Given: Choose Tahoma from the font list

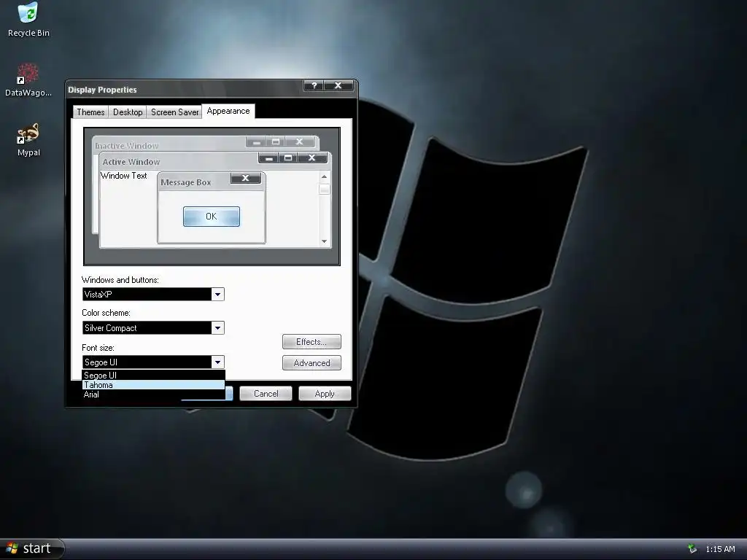Looking at the screenshot, I should (x=153, y=385).
